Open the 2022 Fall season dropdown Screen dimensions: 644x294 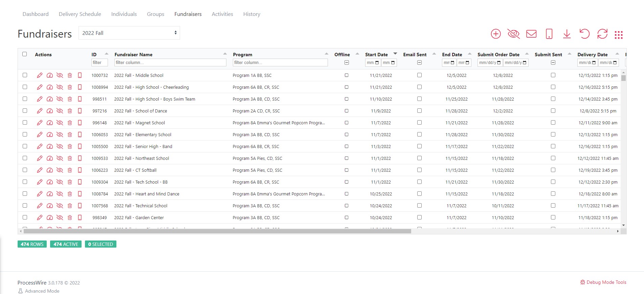pos(129,33)
